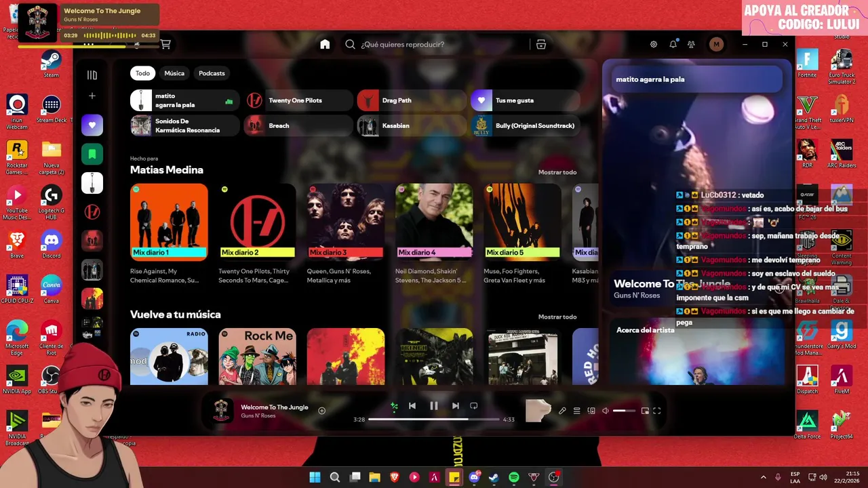Screen dimensions: 868x488
Task: Open Spotify settings gear icon
Action: [x=654, y=44]
